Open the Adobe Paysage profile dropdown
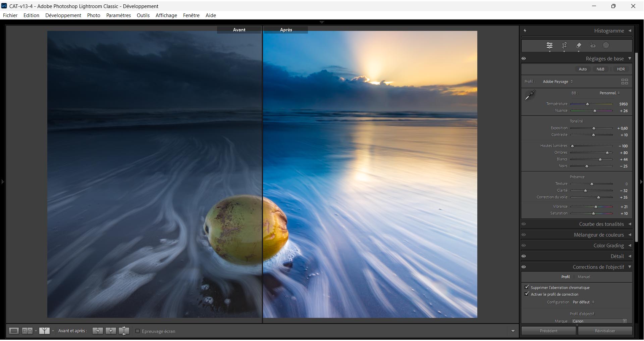This screenshot has width=644, height=341. pos(557,82)
